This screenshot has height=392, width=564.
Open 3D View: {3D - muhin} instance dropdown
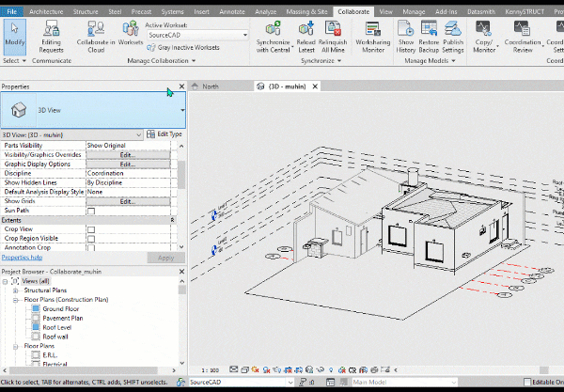[x=138, y=134]
